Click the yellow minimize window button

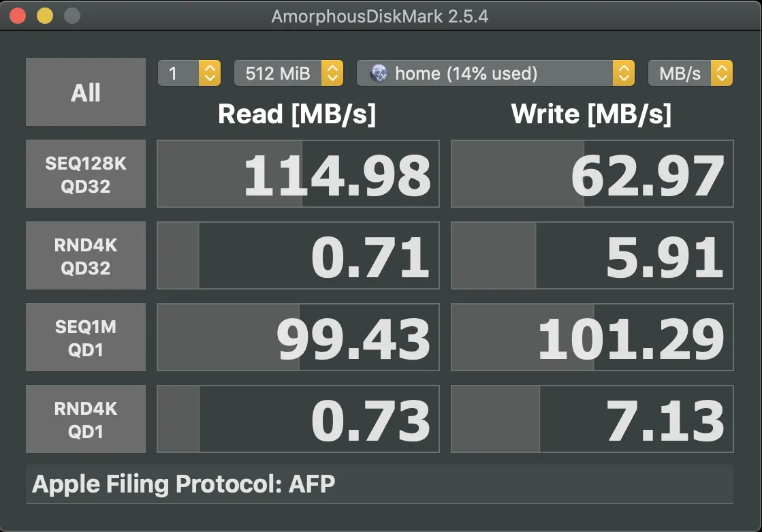44,16
